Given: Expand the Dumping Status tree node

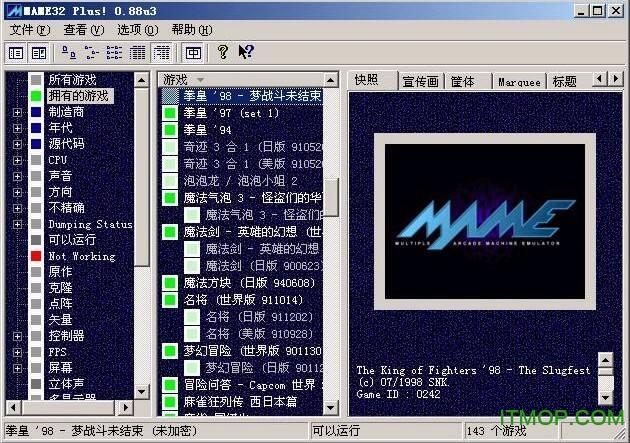Looking at the screenshot, I should click(x=17, y=224).
